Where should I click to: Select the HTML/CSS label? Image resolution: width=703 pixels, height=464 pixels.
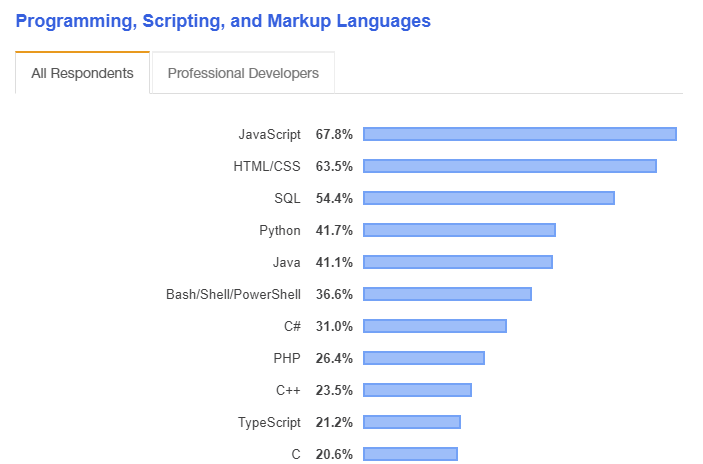point(267,166)
